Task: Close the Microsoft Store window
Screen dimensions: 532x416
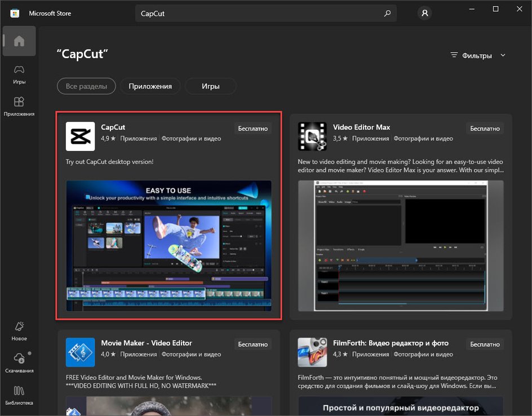Action: click(x=519, y=9)
